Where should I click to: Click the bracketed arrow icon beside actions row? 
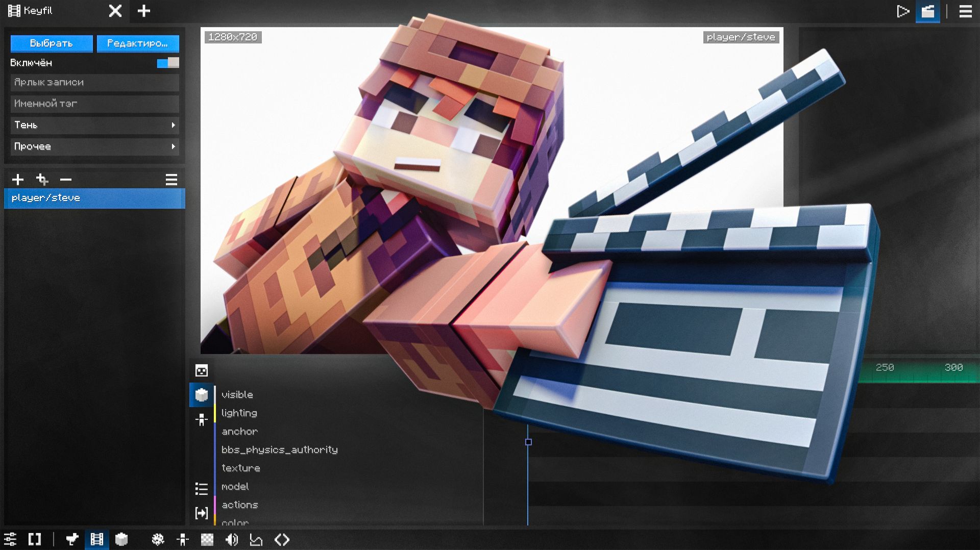tap(202, 513)
